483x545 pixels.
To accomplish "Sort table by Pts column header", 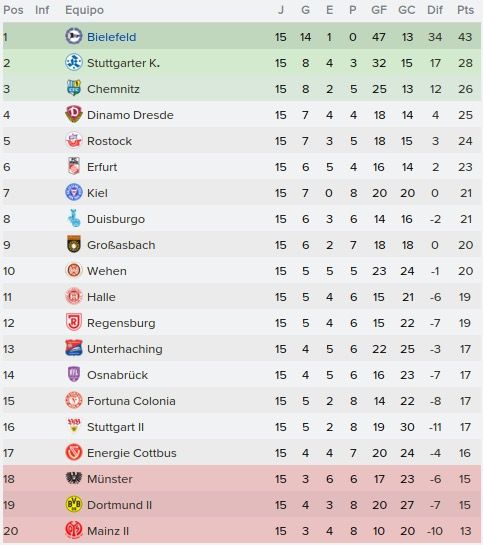I will 465,10.
